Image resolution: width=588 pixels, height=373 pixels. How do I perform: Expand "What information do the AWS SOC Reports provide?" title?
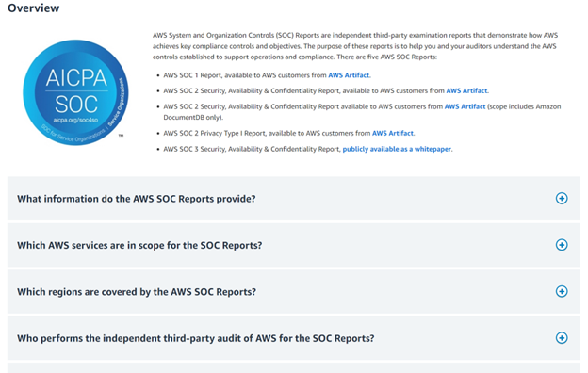(136, 199)
